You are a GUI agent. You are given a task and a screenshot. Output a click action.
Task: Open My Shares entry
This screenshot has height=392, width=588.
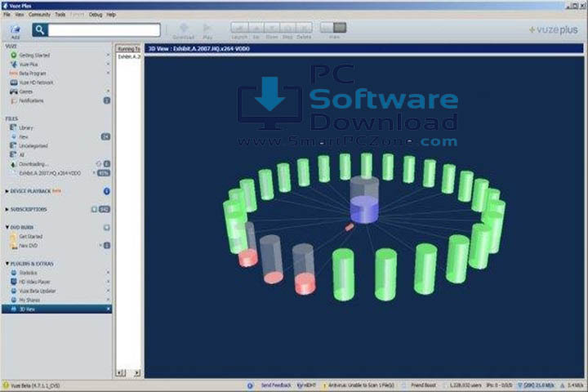pos(29,300)
